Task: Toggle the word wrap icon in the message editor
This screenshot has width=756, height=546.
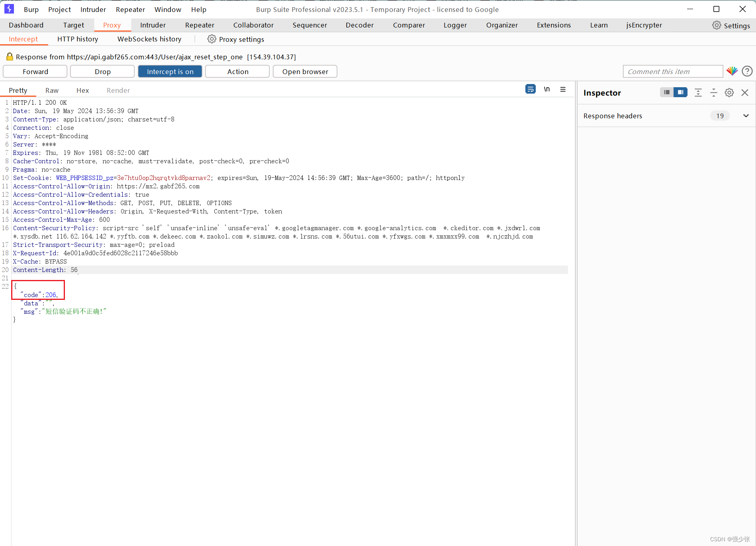Action: (531, 89)
